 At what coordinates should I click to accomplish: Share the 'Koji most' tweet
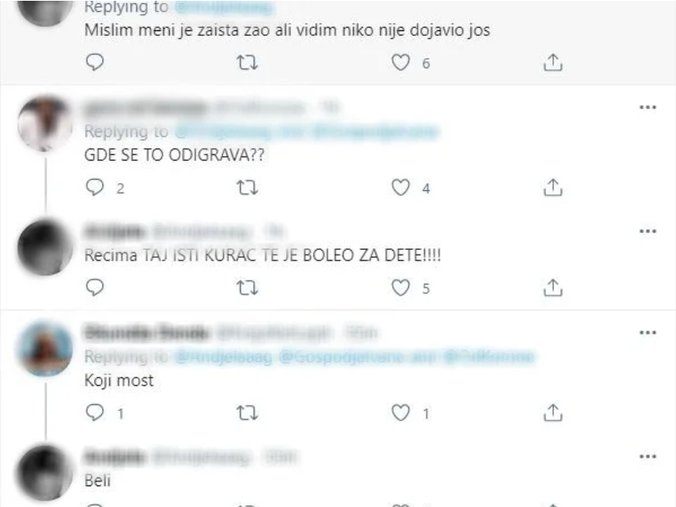pyautogui.click(x=553, y=413)
